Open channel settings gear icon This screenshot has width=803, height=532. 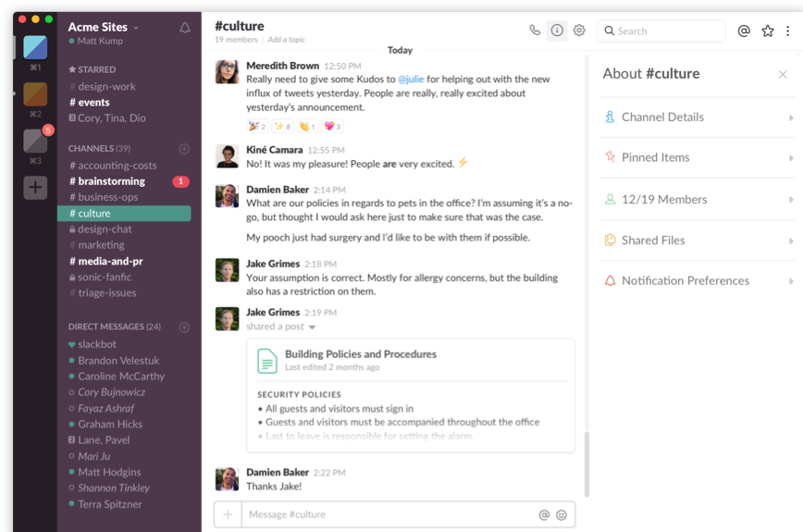[579, 31]
